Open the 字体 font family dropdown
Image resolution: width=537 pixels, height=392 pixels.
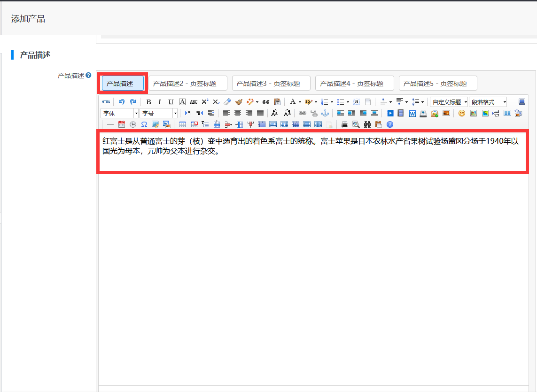[x=119, y=113]
